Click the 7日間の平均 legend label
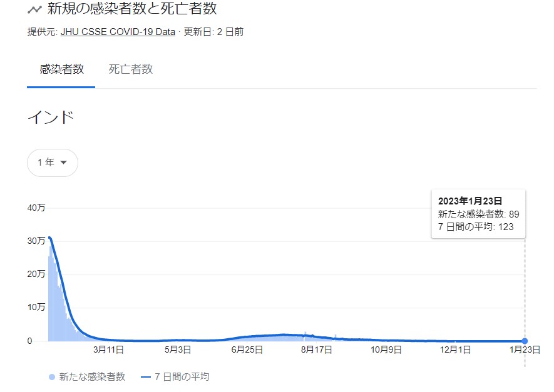This screenshot has width=554, height=392. (x=182, y=377)
